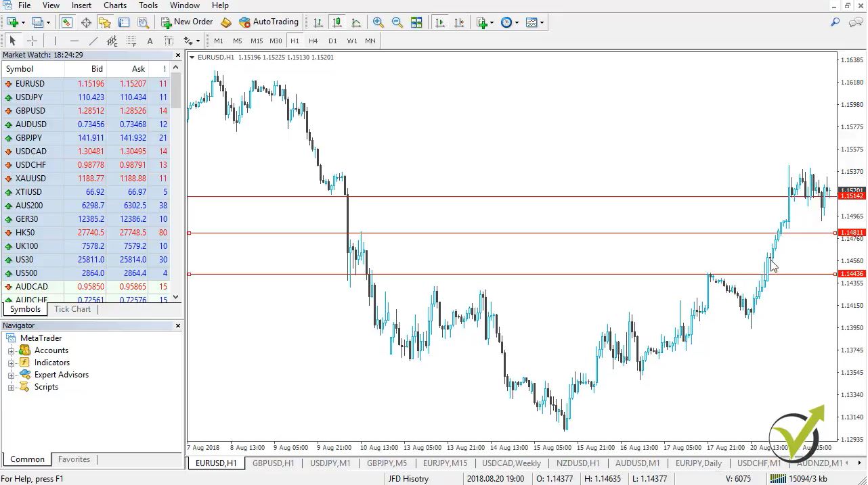Switch to the Tick Chart tab
The image size is (868, 485).
tap(72, 309)
